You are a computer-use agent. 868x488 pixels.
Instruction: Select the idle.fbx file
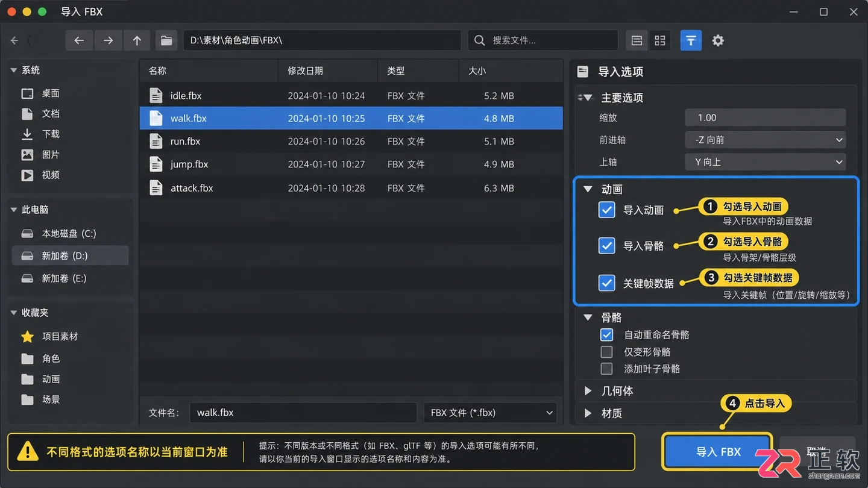point(351,95)
